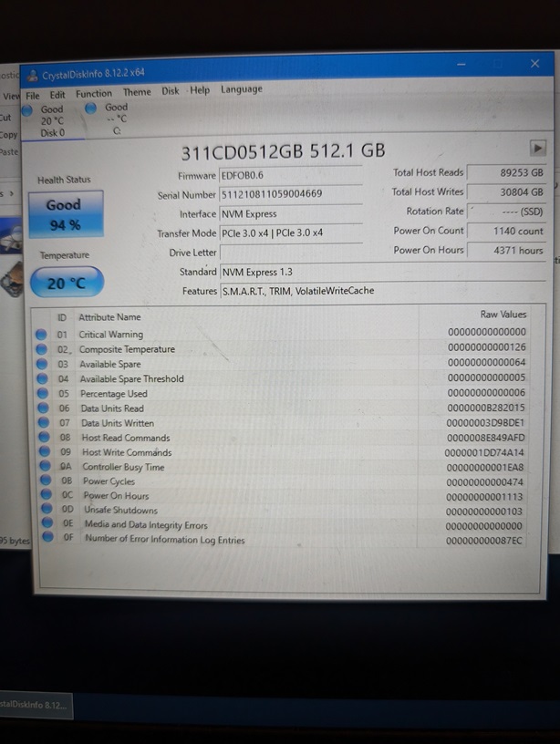Click the Data Units Written status circle

tap(44, 422)
